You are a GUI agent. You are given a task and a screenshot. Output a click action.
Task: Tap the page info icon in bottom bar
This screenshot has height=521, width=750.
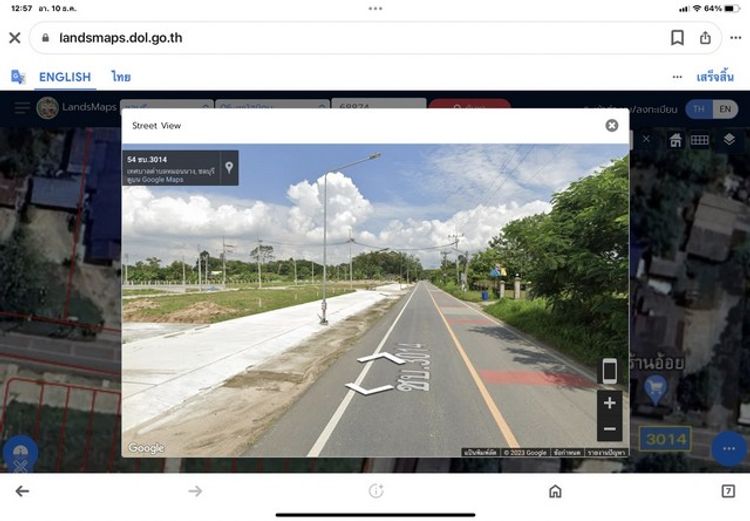tap(376, 491)
